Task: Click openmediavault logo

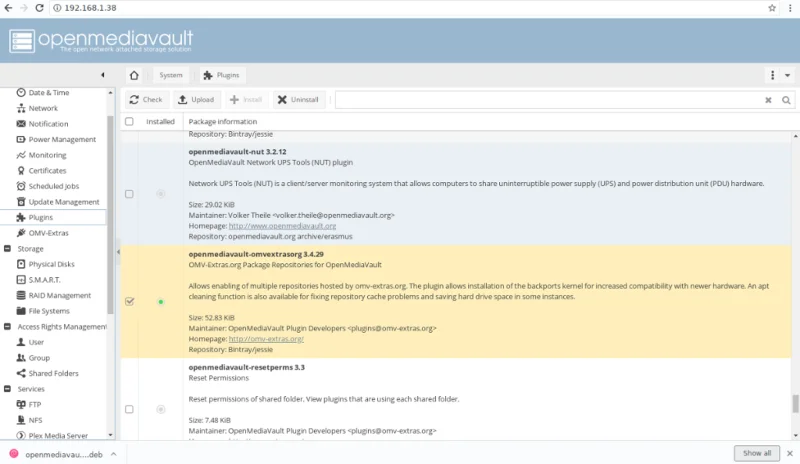Action: point(102,40)
